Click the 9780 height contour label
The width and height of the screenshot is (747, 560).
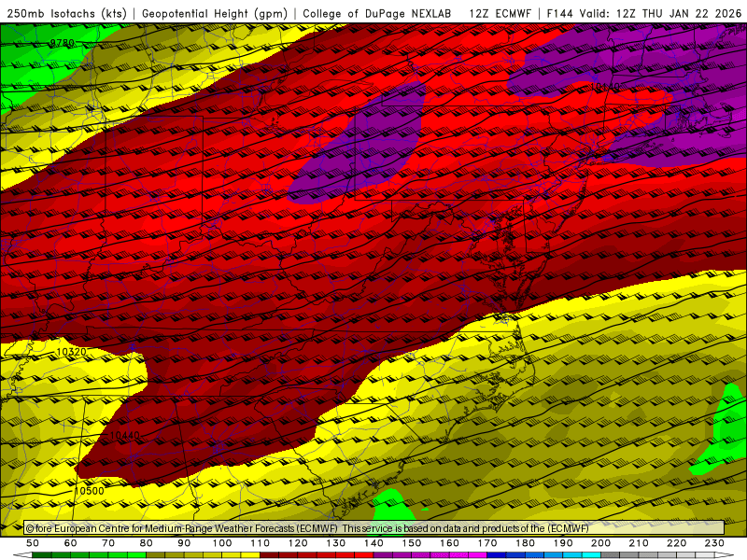point(63,43)
